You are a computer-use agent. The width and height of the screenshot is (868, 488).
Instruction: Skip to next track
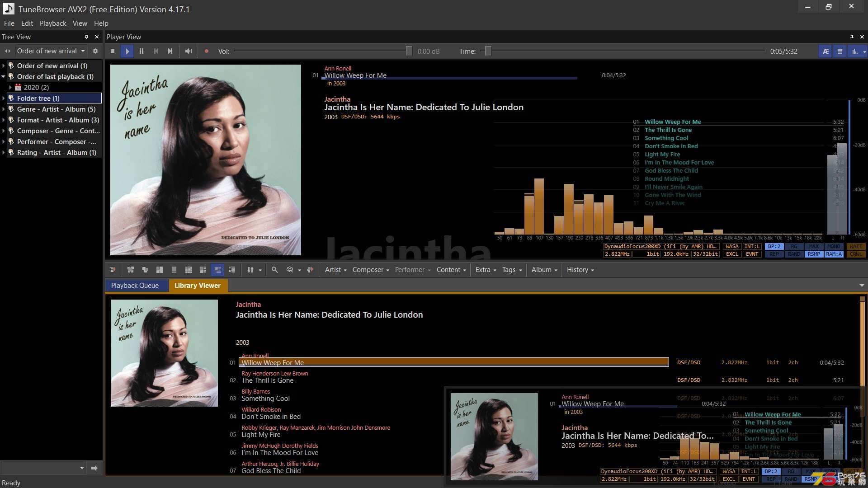[170, 51]
